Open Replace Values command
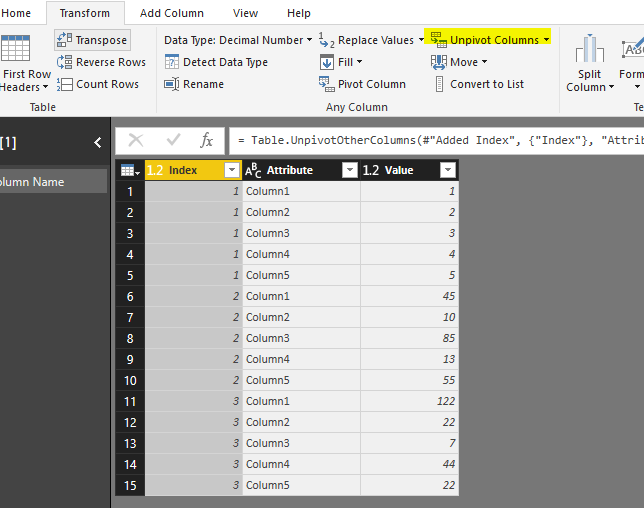This screenshot has width=644, height=508. 371,40
